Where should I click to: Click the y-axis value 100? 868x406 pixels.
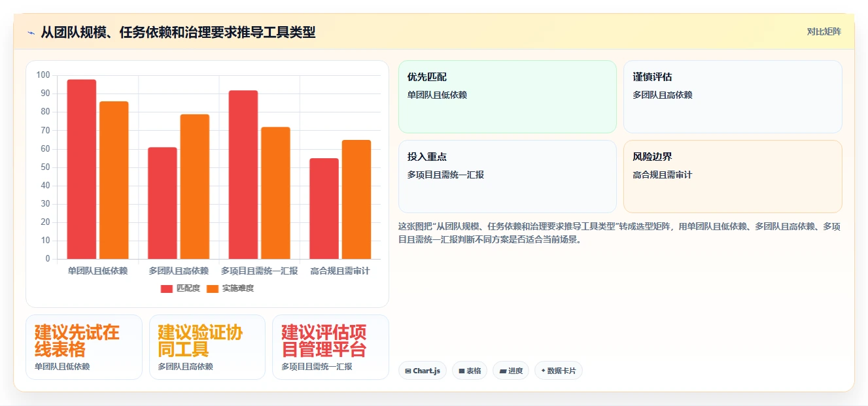(x=43, y=75)
